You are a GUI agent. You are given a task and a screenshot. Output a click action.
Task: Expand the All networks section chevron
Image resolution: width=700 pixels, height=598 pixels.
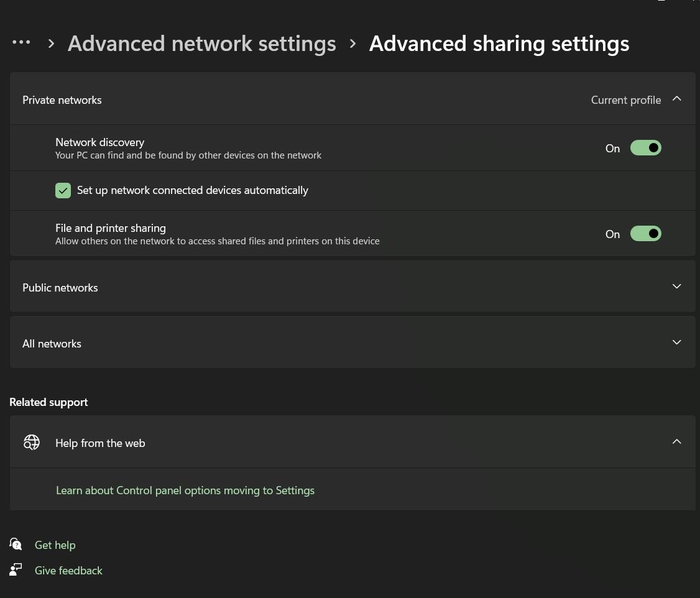(x=677, y=343)
